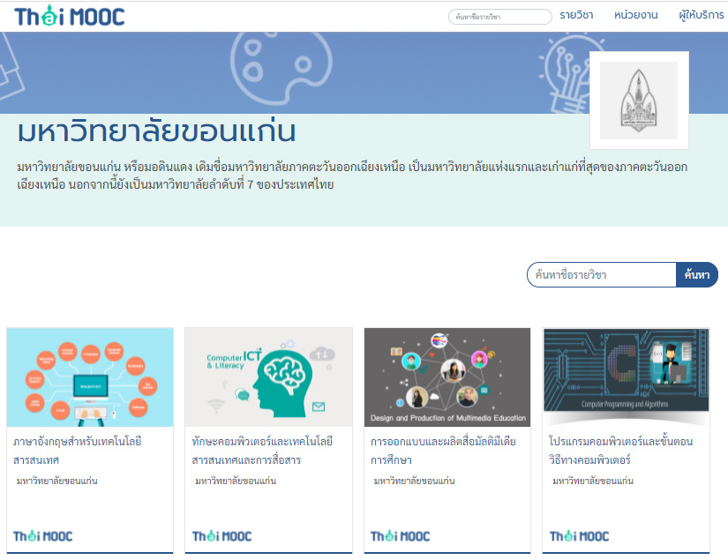Open the ผู้ให้บริการ menu

[x=701, y=15]
